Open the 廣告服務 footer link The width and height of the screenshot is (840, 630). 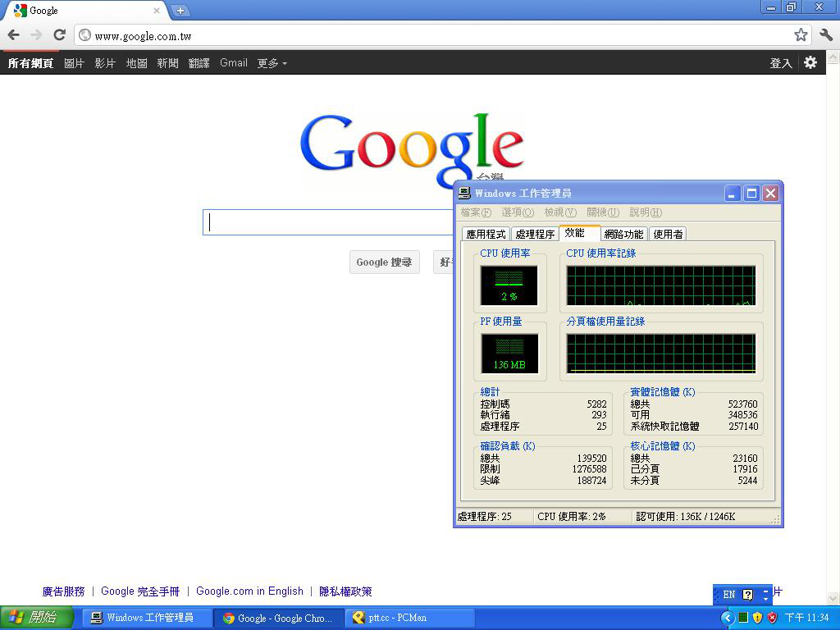63,591
